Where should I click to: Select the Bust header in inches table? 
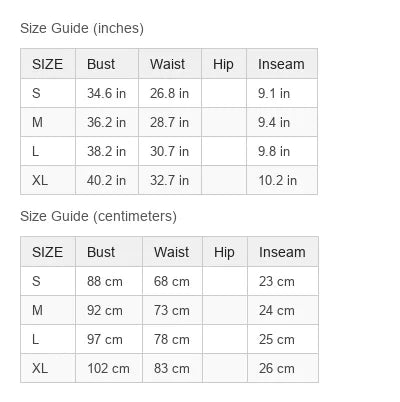pos(107,64)
